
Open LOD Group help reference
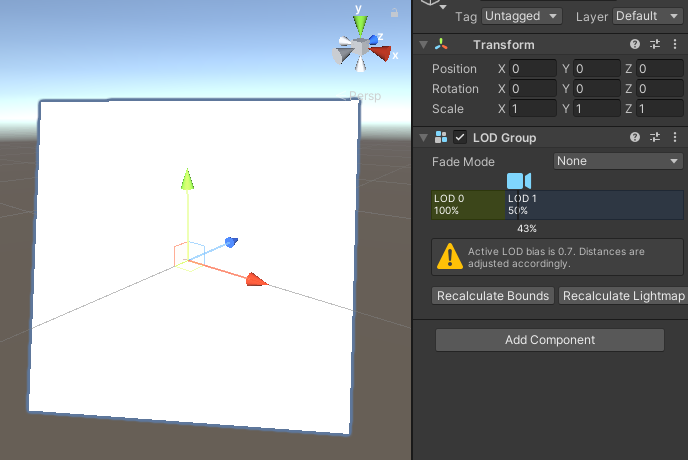coord(634,137)
